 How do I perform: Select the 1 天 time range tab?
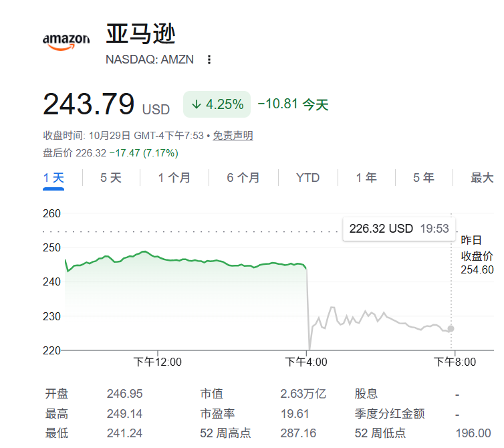tap(53, 178)
